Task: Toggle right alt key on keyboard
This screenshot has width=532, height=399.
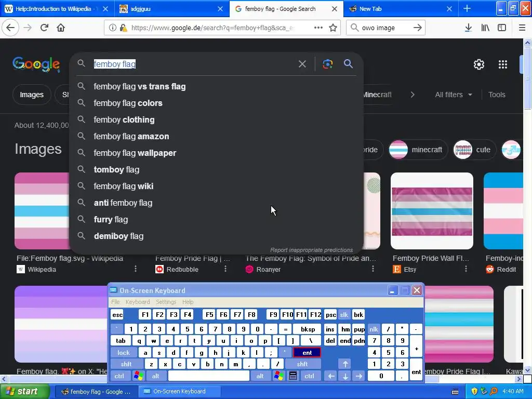Action: point(260,376)
